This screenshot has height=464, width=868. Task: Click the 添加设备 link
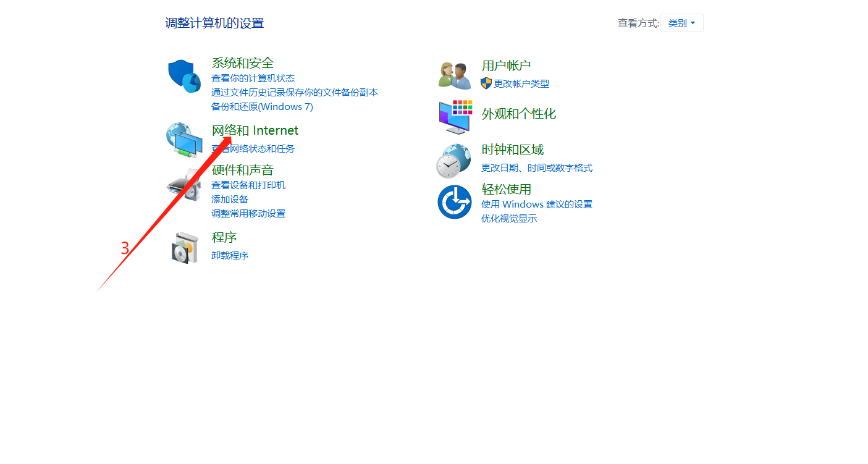[230, 200]
